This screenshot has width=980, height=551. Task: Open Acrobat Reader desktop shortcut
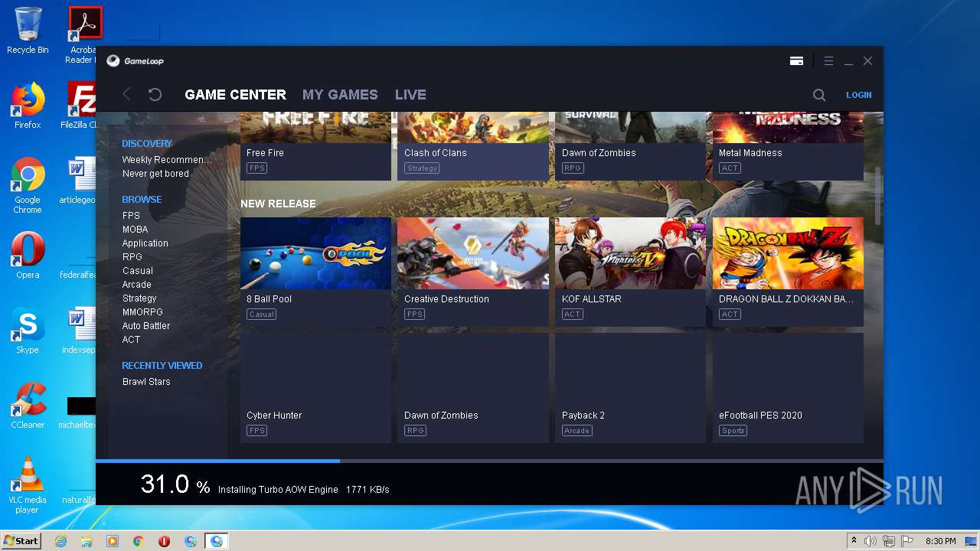click(83, 35)
